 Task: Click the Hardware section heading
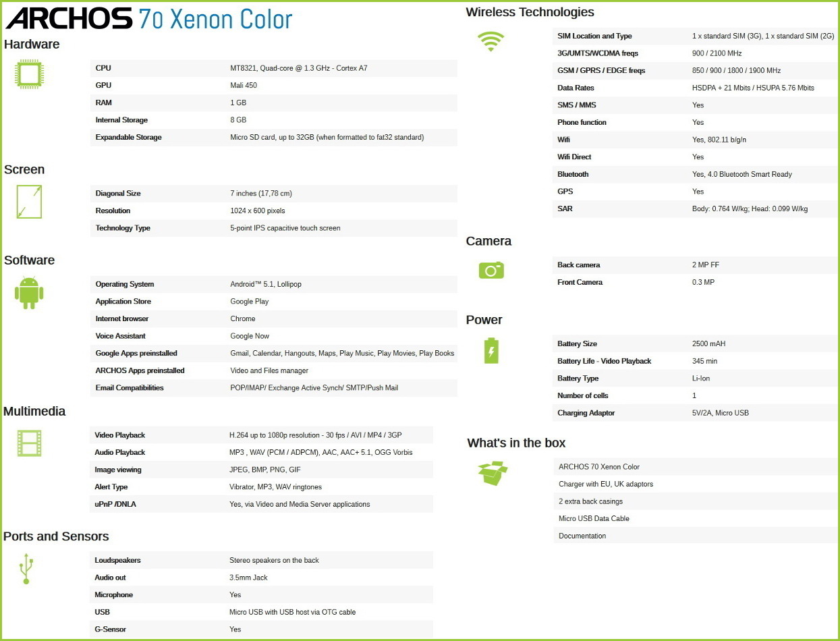pyautogui.click(x=32, y=45)
